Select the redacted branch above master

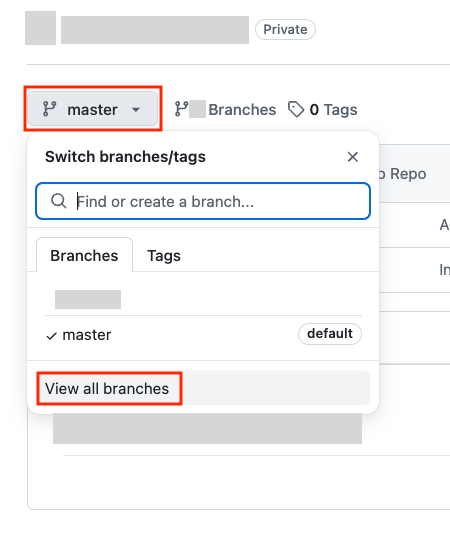(88, 299)
